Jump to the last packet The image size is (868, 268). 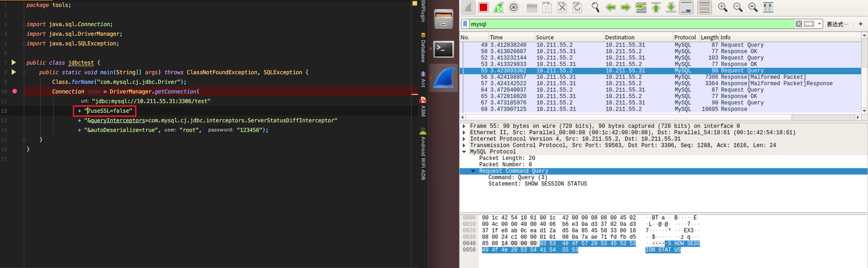tap(671, 7)
